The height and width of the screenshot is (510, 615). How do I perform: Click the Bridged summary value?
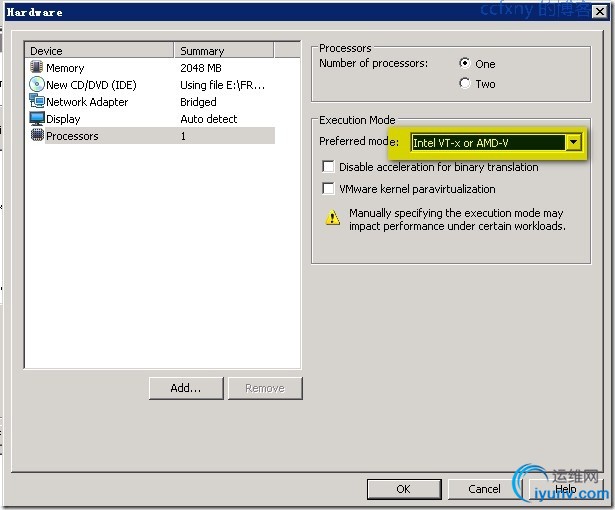198,102
